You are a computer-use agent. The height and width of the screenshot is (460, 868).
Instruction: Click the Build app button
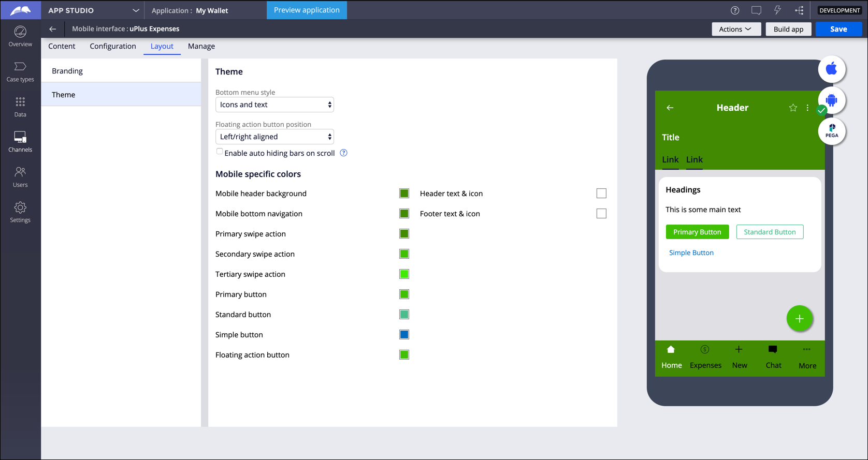(x=788, y=29)
